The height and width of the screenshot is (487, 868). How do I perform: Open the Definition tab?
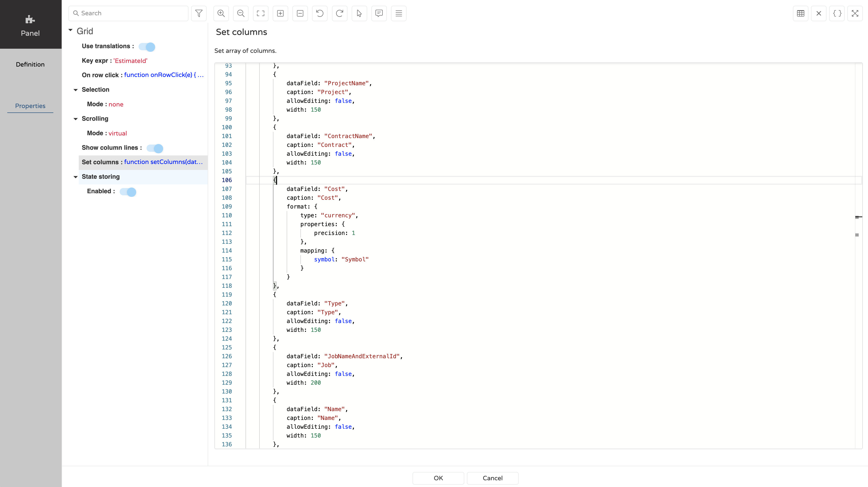(30, 64)
